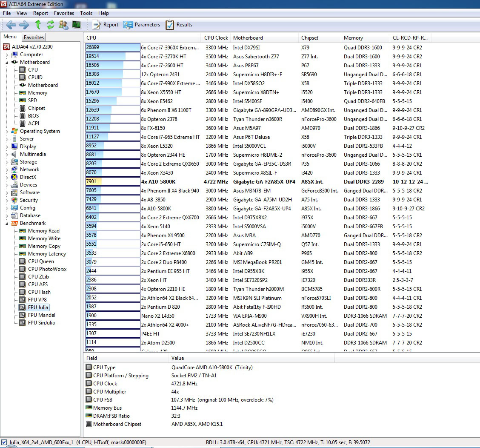Click the Results toolbar button
The height and width of the screenshot is (448, 480).
[179, 25]
